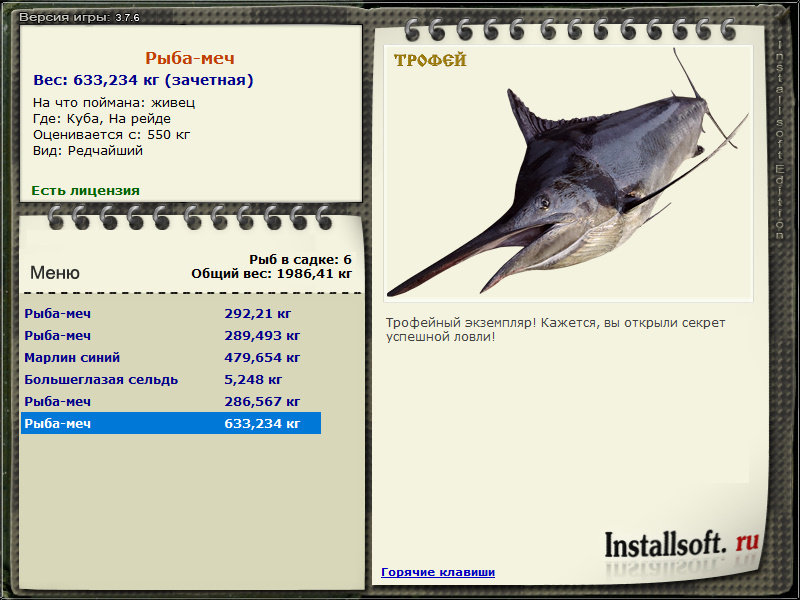Open the Горячие клавиши link
This screenshot has height=600, width=800.
(x=438, y=572)
